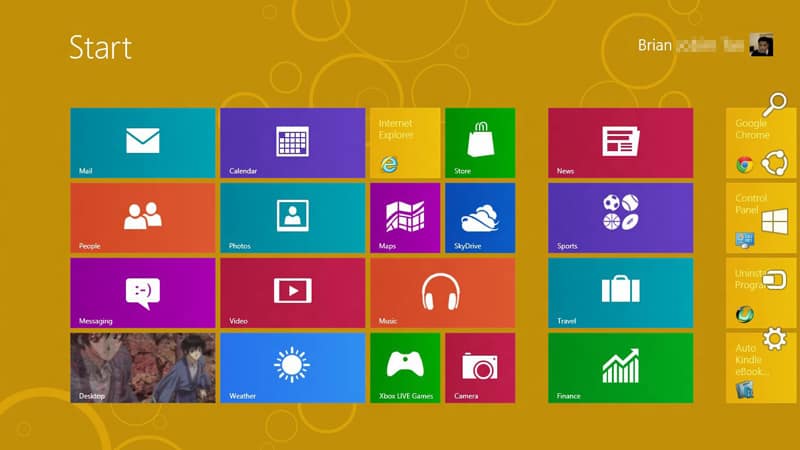The image size is (800, 450).
Task: Open the Settings gear charm
Action: 775,339
